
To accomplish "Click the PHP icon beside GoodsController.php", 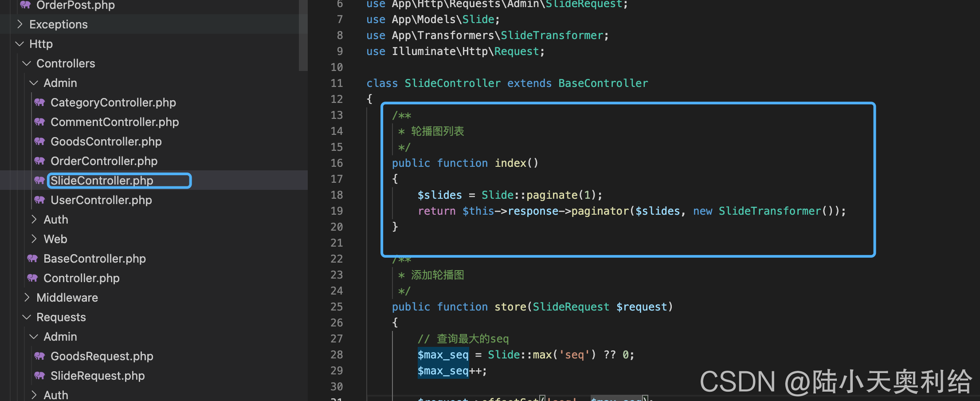I will point(39,142).
